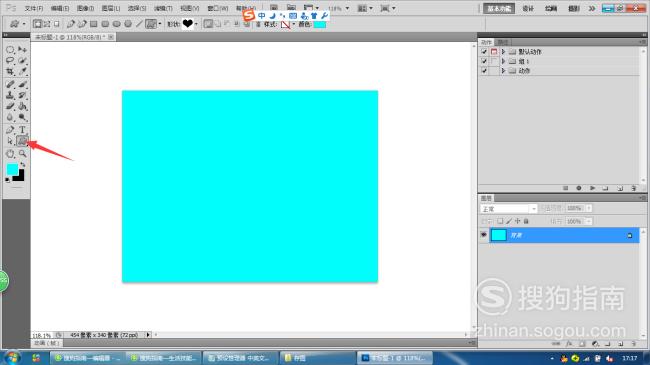The width and height of the screenshot is (650, 365).
Task: Select the Pen tool
Action: (x=10, y=130)
